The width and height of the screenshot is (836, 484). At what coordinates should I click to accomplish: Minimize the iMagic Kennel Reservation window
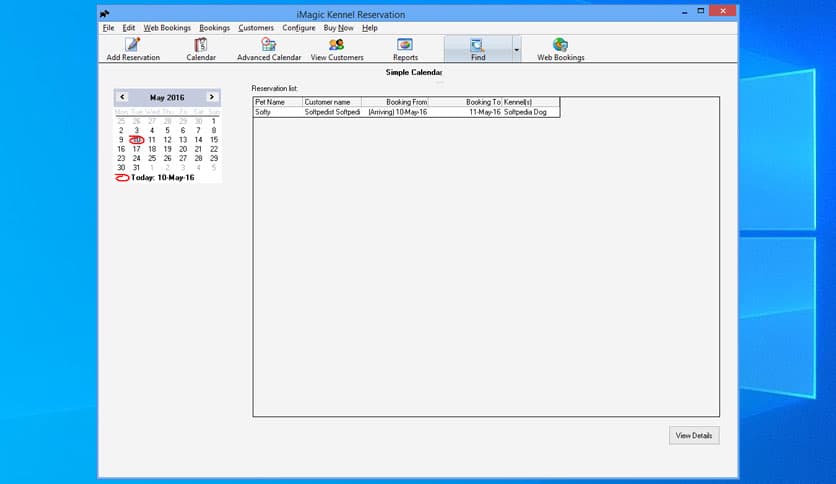[684, 11]
